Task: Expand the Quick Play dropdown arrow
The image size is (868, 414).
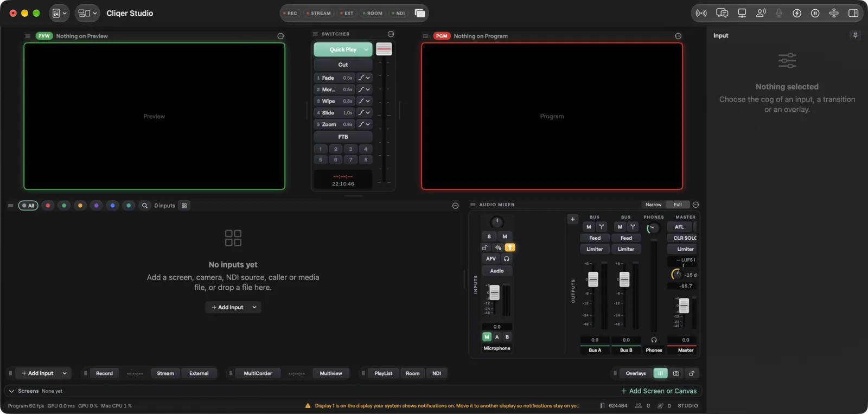Action: click(x=366, y=49)
